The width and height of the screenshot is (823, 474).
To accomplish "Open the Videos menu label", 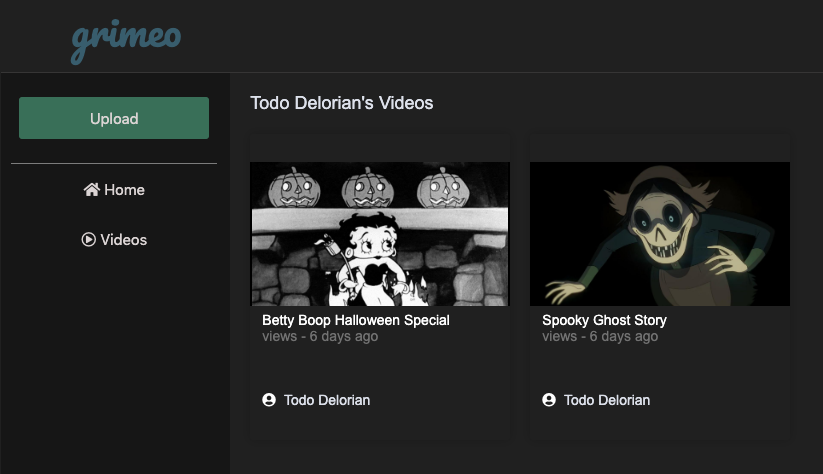I will coord(124,240).
